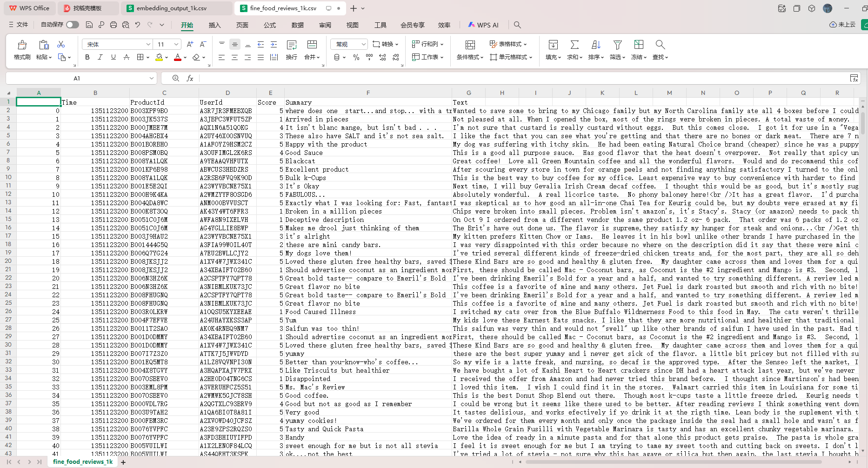The image size is (868, 468).
Task: Open WPS AI button
Action: click(483, 25)
